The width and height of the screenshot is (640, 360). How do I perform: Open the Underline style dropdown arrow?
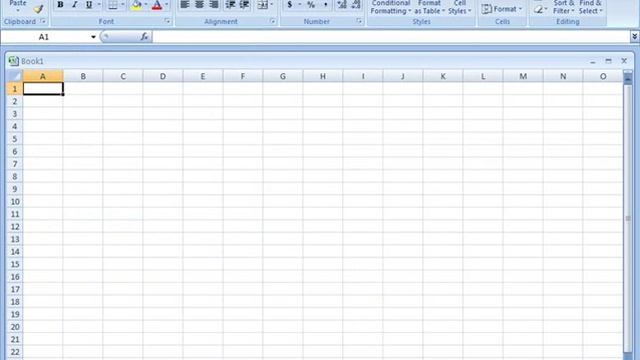pos(99,5)
